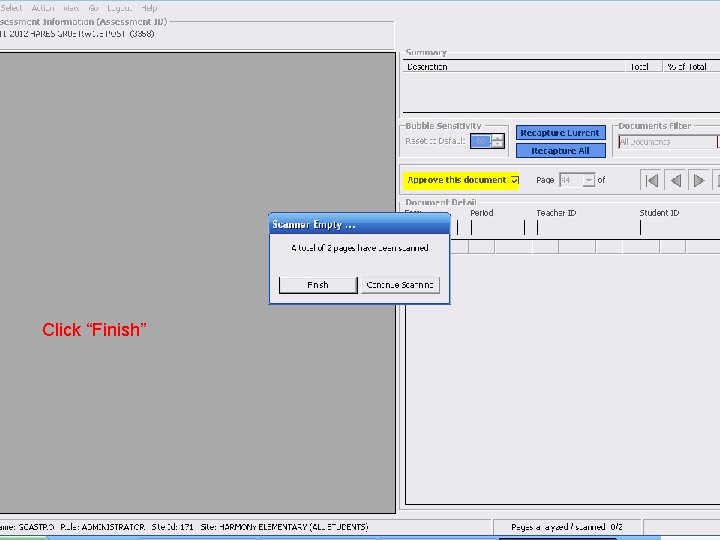Click the Description column header
Screen dimensions: 720x540
(514, 67)
